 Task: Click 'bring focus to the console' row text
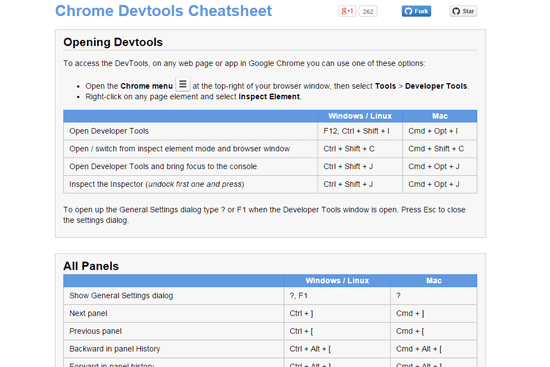point(163,166)
